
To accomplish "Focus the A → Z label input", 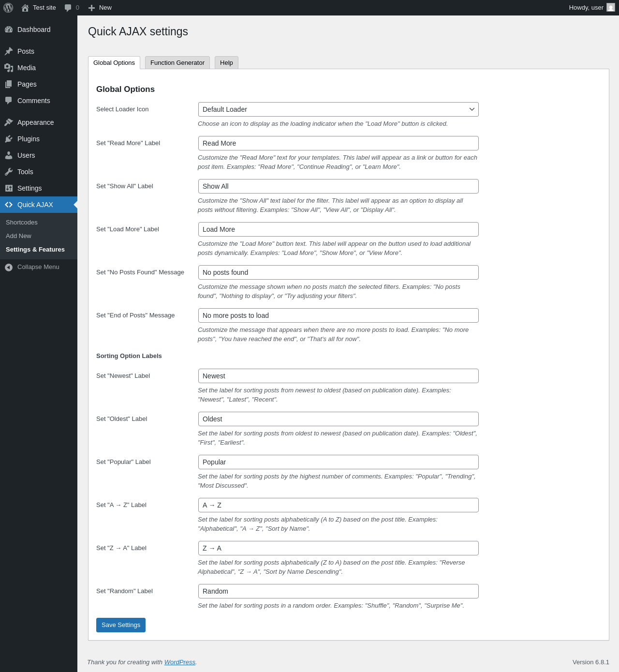I will (339, 505).
